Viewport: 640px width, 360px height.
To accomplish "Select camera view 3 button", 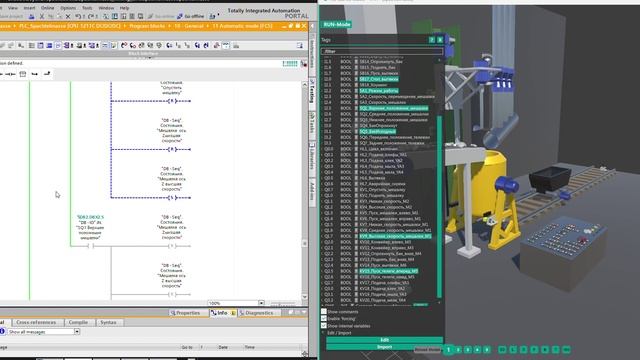I will [x=468, y=350].
